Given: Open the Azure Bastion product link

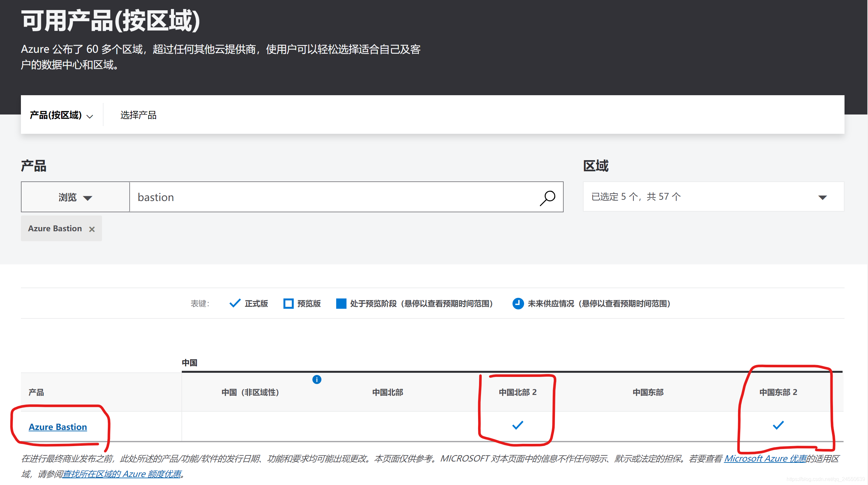Looking at the screenshot, I should pyautogui.click(x=58, y=427).
